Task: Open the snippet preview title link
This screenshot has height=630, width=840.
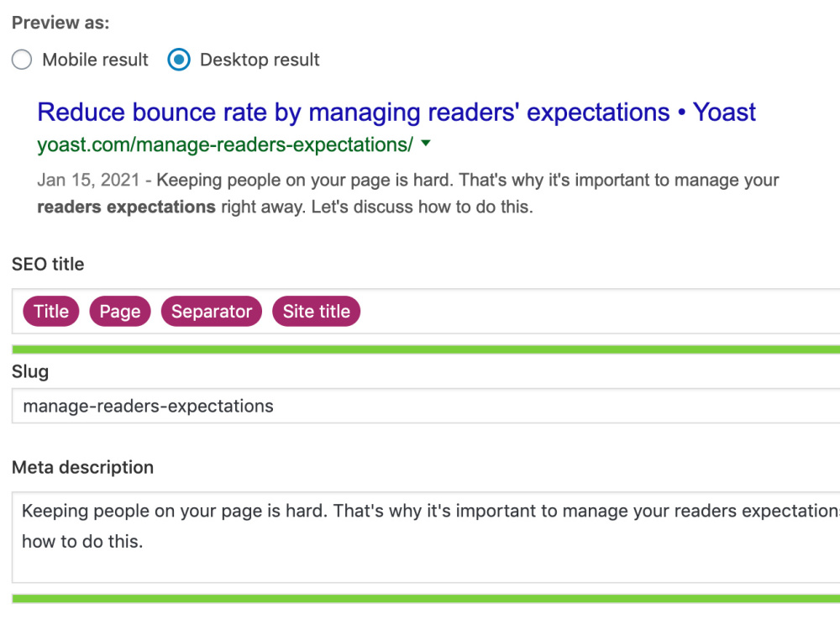Action: (396, 113)
